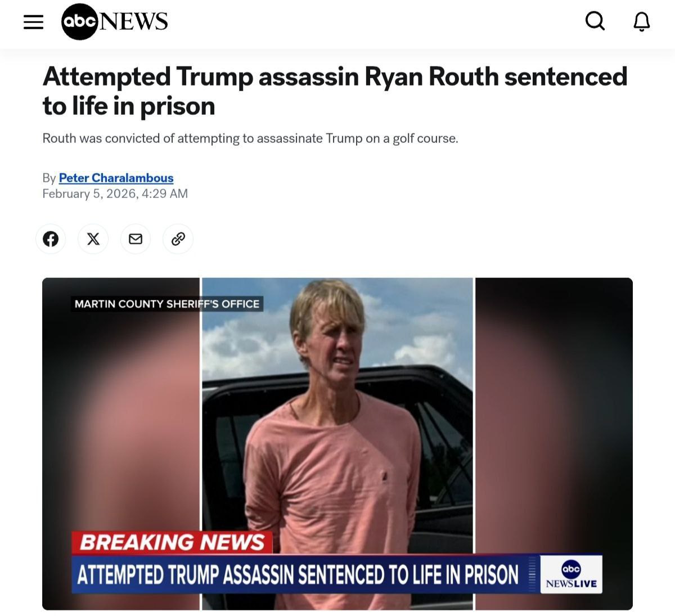
Task: Click the "By" byline label
Action: coord(49,178)
